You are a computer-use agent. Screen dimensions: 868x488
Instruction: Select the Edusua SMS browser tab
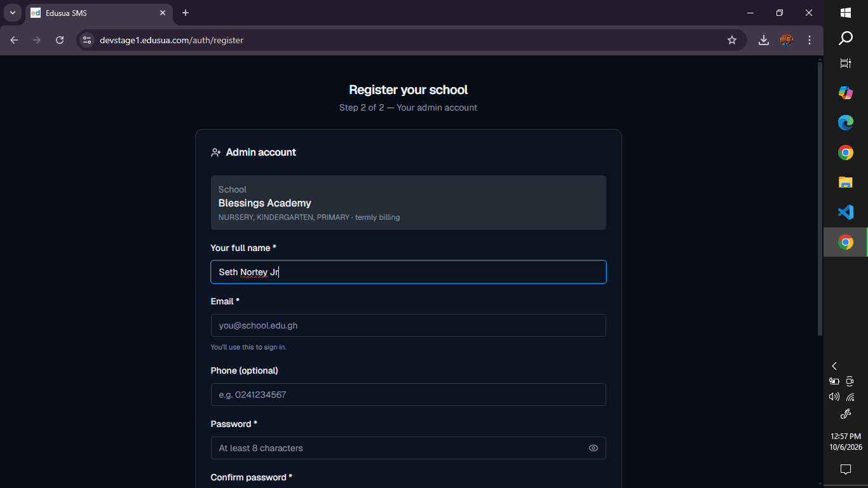pyautogui.click(x=99, y=13)
